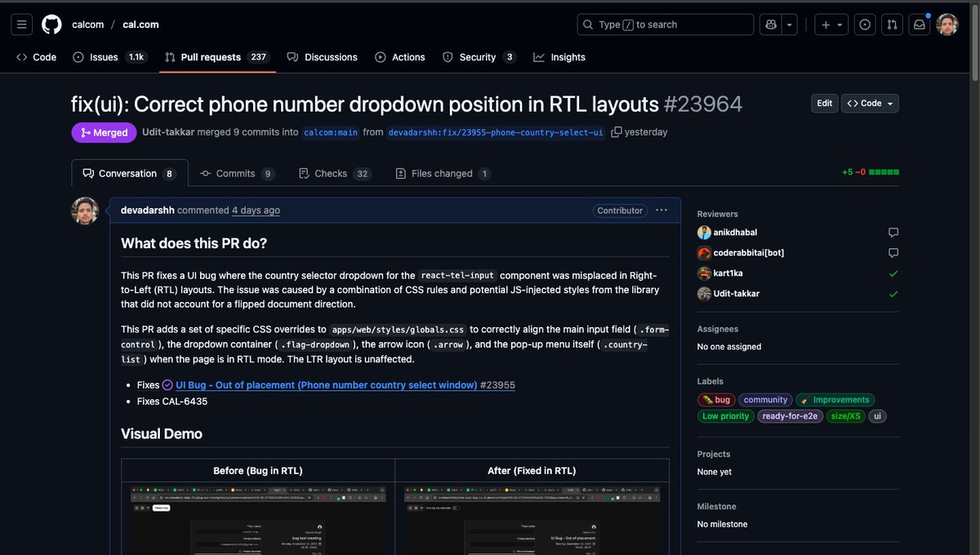
Task: View kart1ka's approval checkmark
Action: click(x=893, y=273)
